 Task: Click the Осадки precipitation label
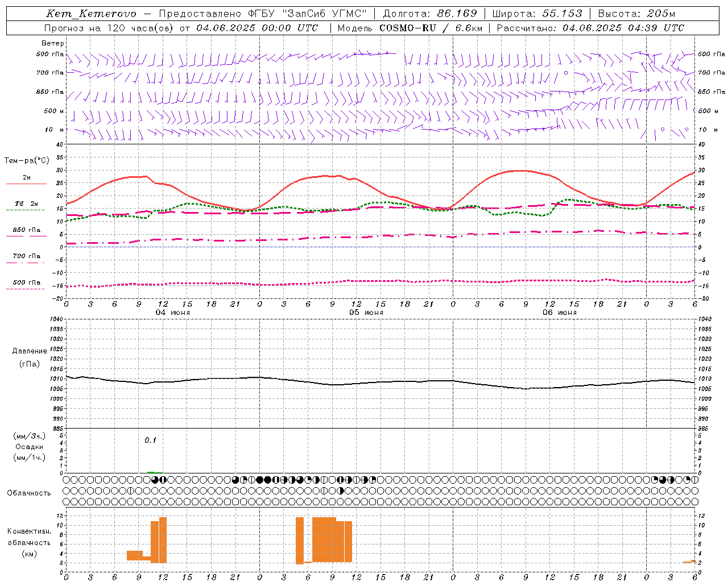pos(30,447)
